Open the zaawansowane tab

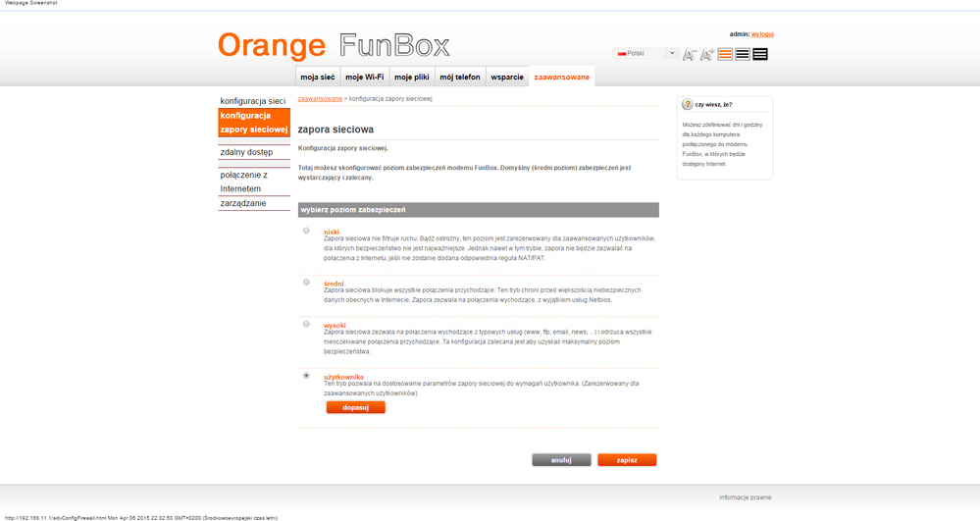click(x=562, y=77)
